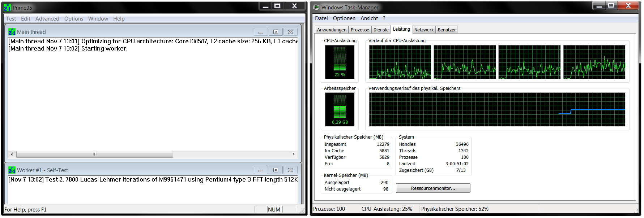Click 'CPU-Auslastung: 25%' in the status bar

(387, 209)
